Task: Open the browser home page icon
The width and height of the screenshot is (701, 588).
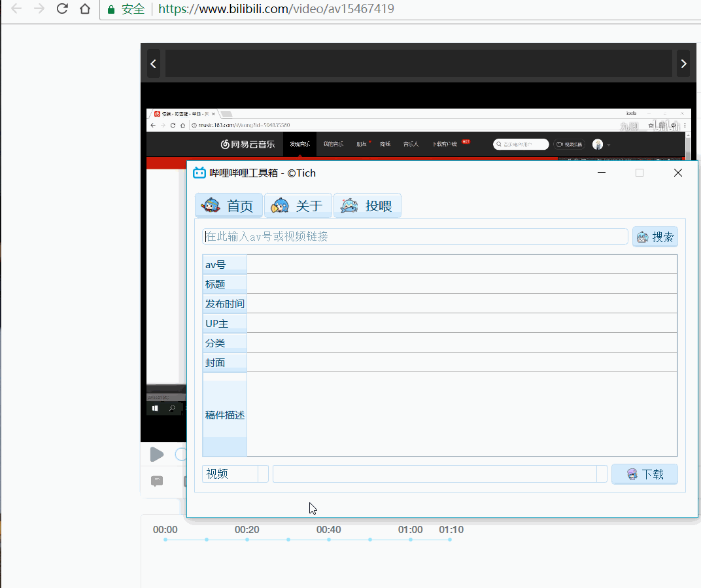Action: pyautogui.click(x=85, y=9)
